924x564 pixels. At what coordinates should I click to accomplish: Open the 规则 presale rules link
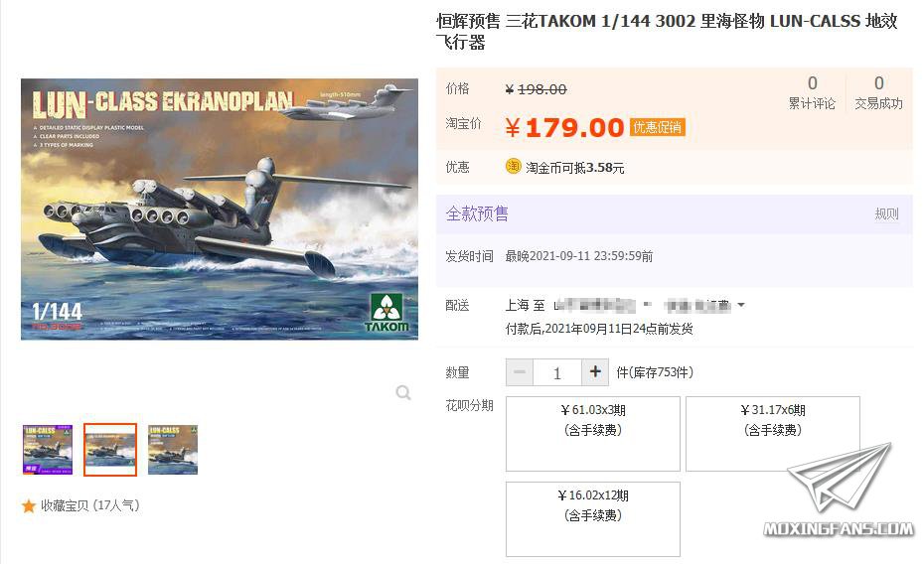(x=886, y=213)
